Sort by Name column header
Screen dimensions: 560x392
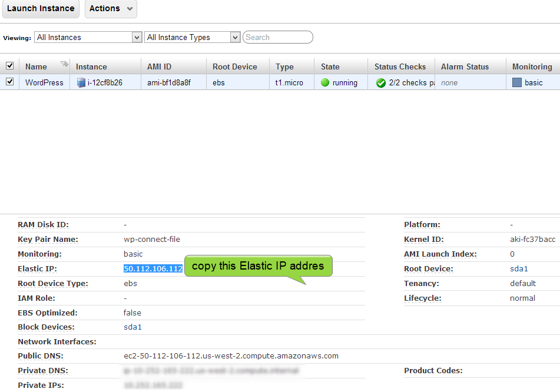pyautogui.click(x=36, y=67)
